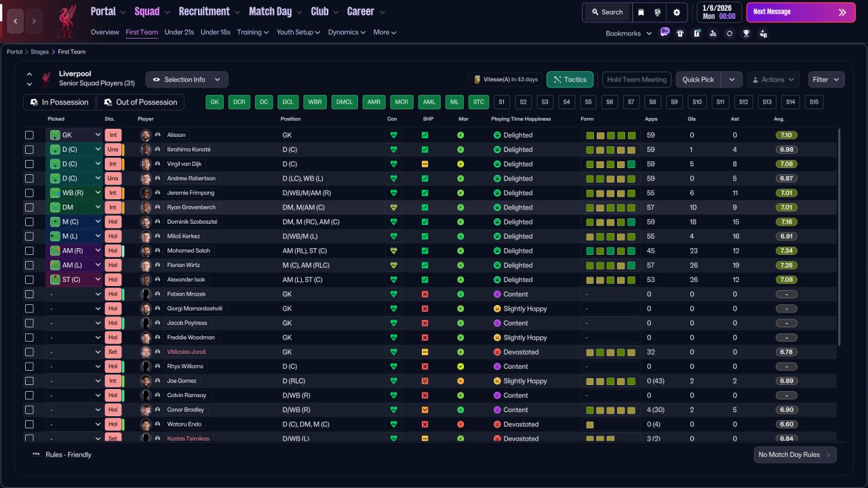Click the Next Message button
The image size is (868, 488).
(x=800, y=12)
